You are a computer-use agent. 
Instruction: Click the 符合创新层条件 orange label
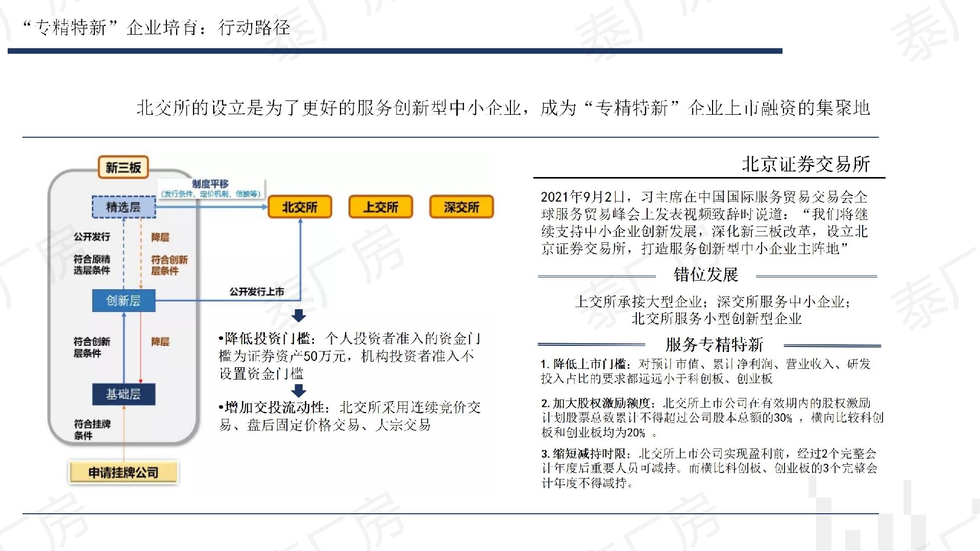click(x=169, y=265)
